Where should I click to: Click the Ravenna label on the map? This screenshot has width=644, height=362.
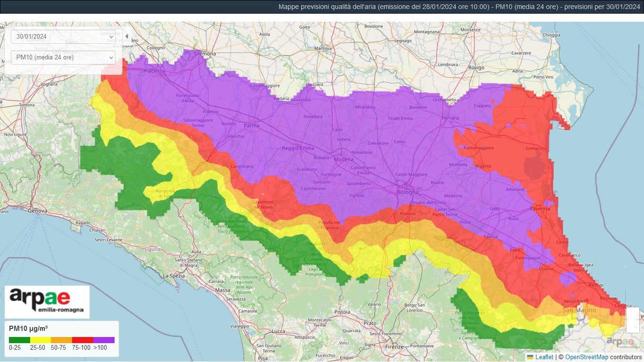click(539, 208)
